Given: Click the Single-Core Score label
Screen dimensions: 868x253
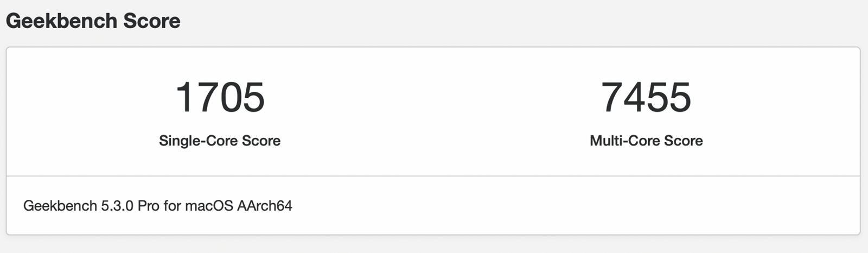Looking at the screenshot, I should (x=220, y=141).
